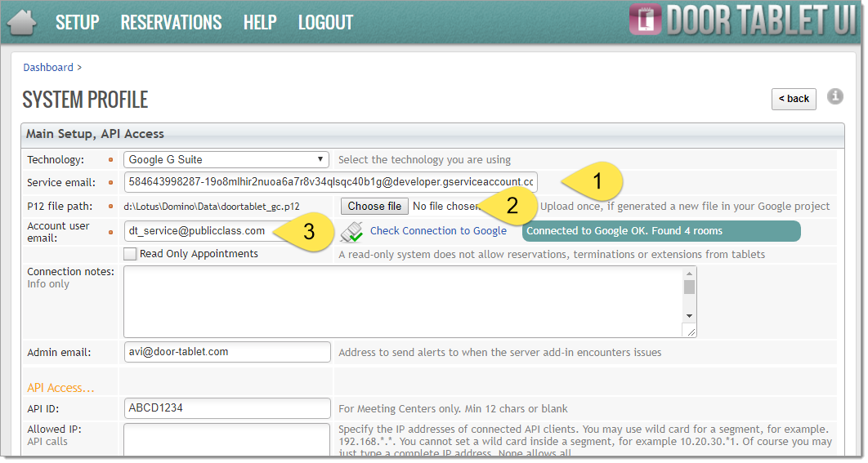Open the Technology dropdown

click(226, 160)
